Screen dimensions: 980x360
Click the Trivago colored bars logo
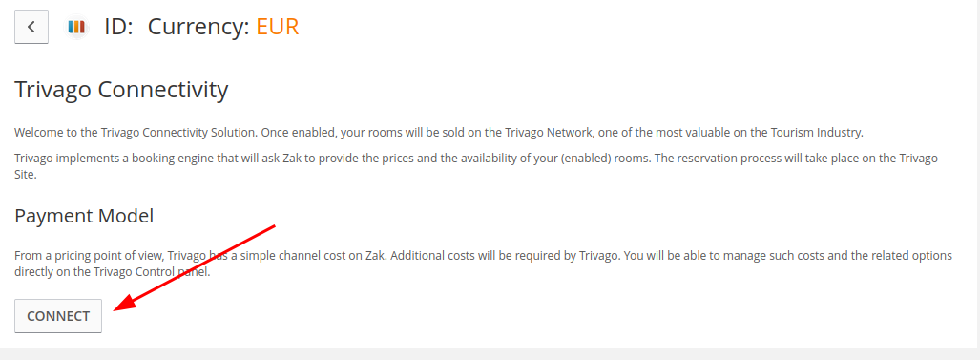pyautogui.click(x=76, y=28)
